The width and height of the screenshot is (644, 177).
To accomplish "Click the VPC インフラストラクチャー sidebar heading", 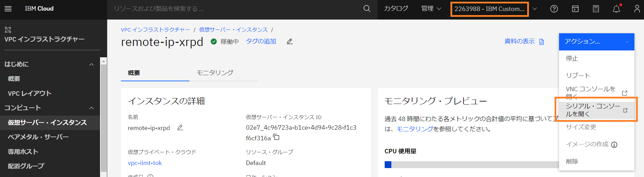I will point(45,39).
